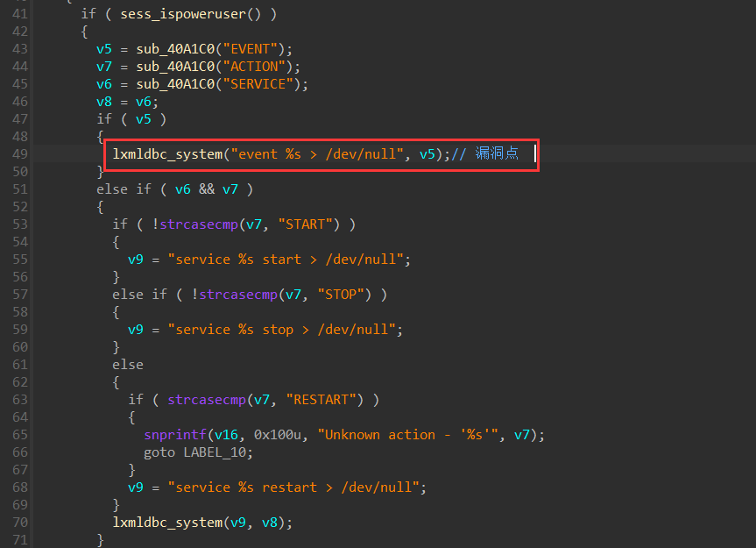This screenshot has width=756, height=548.
Task: Select the "ACTION" string on line 44
Action: tap(254, 67)
